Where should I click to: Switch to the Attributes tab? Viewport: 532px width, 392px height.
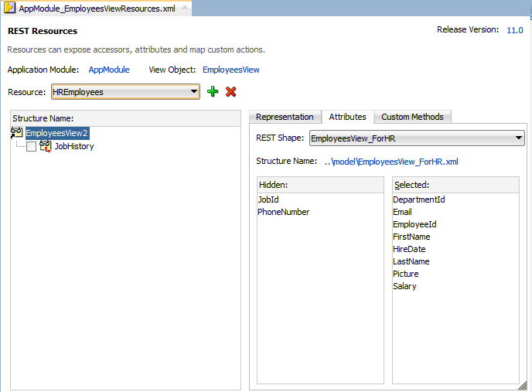(x=347, y=117)
